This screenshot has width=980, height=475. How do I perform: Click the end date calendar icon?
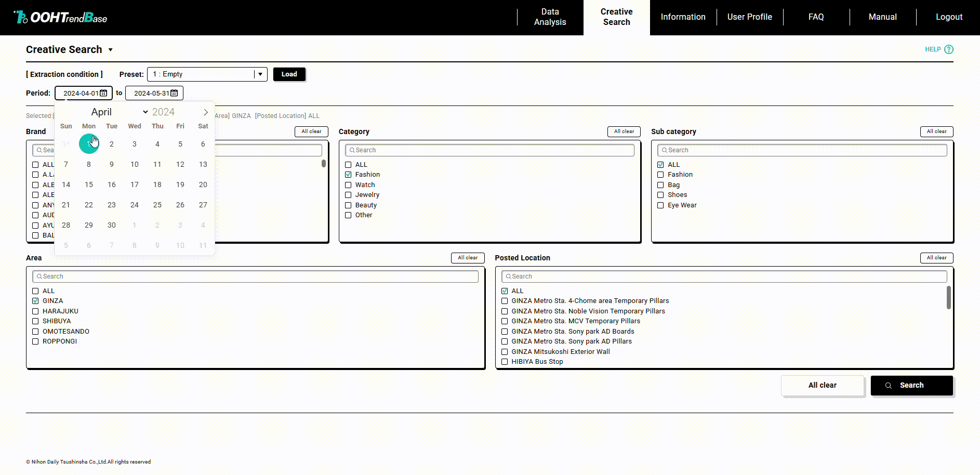(175, 93)
